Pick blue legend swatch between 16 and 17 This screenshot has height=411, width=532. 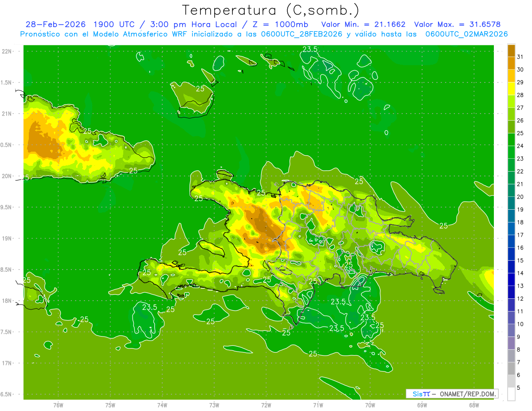[x=511, y=241]
